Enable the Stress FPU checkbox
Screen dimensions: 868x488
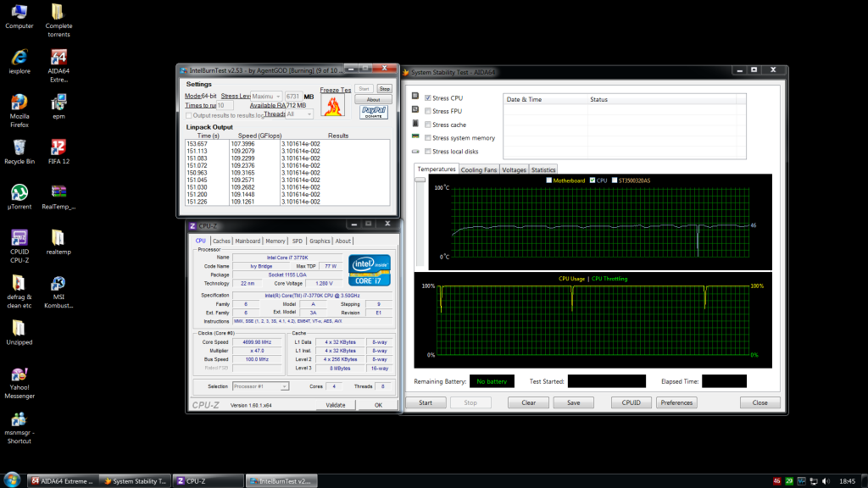(428, 111)
